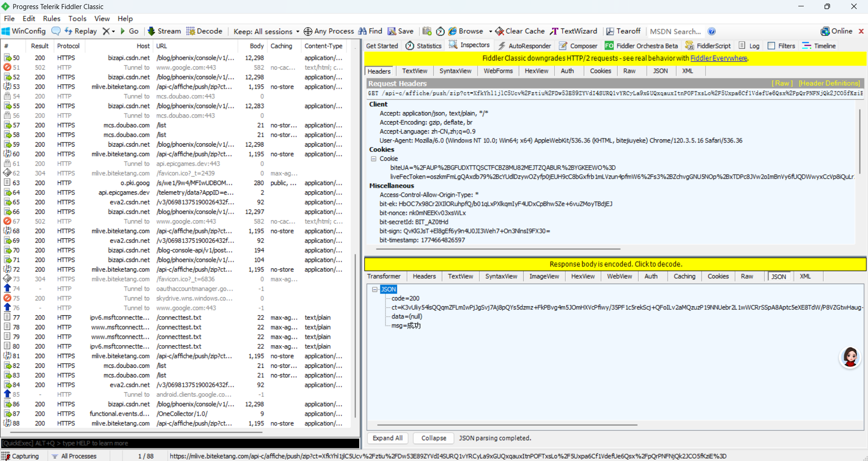Open Find sessions dialog
The width and height of the screenshot is (868, 461).
tap(370, 31)
